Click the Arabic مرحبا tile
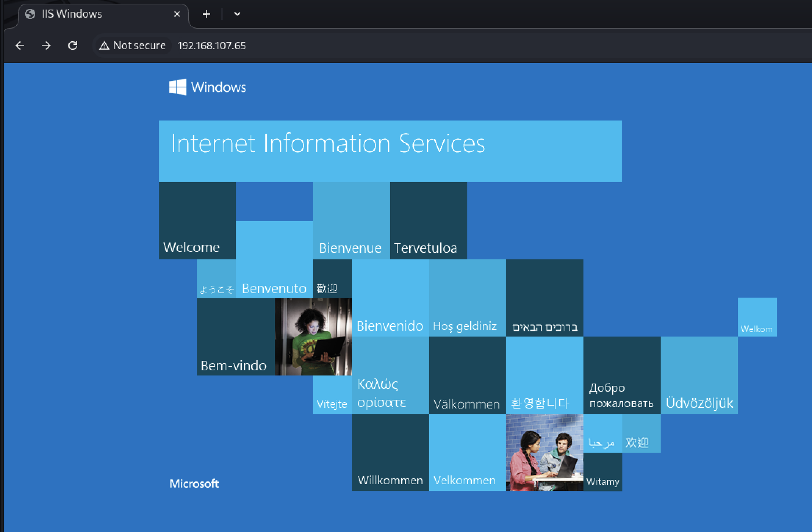The width and height of the screenshot is (812, 532). [x=603, y=433]
